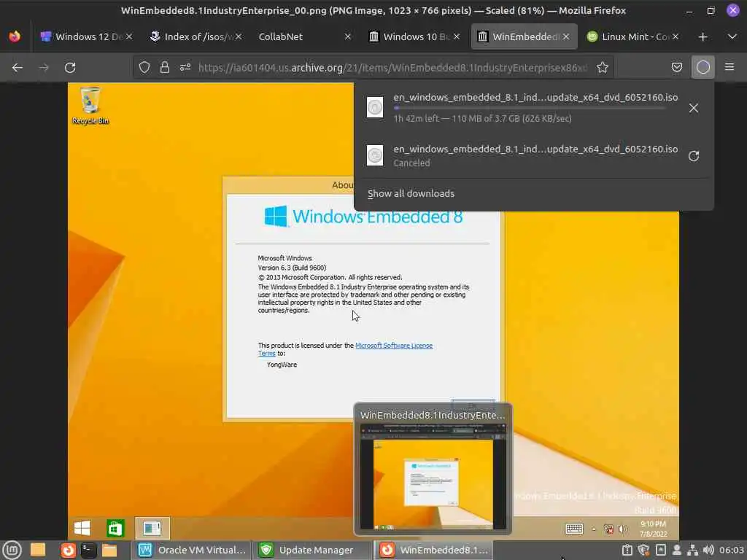Switch to the Windows 10 tab

coord(414,36)
